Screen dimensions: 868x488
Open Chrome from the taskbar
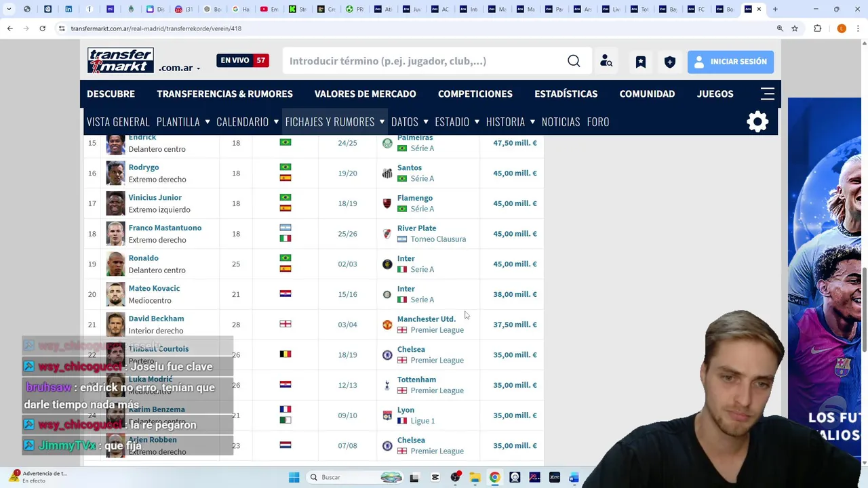(495, 477)
